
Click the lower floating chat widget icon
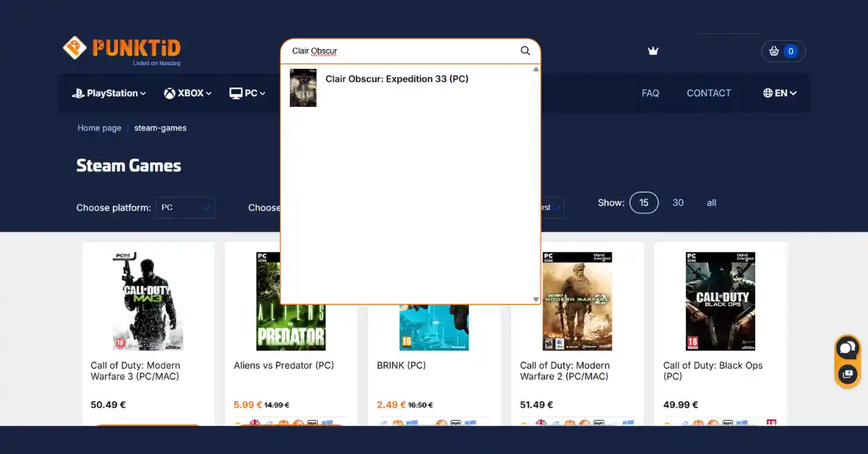(x=846, y=374)
